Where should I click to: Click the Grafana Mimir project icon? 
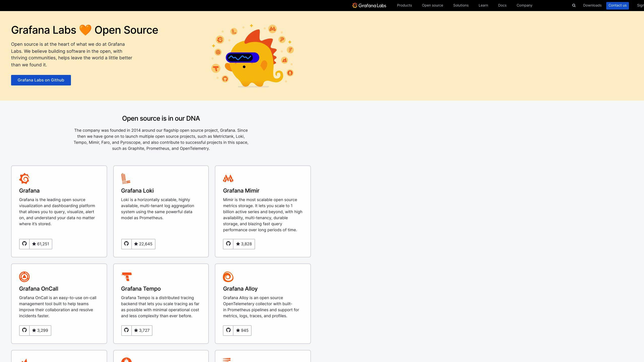[x=228, y=178]
